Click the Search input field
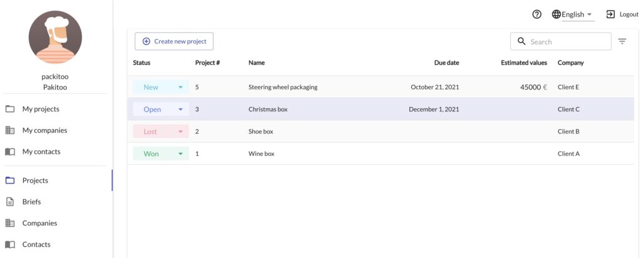This screenshot has height=258, width=644. tap(560, 42)
